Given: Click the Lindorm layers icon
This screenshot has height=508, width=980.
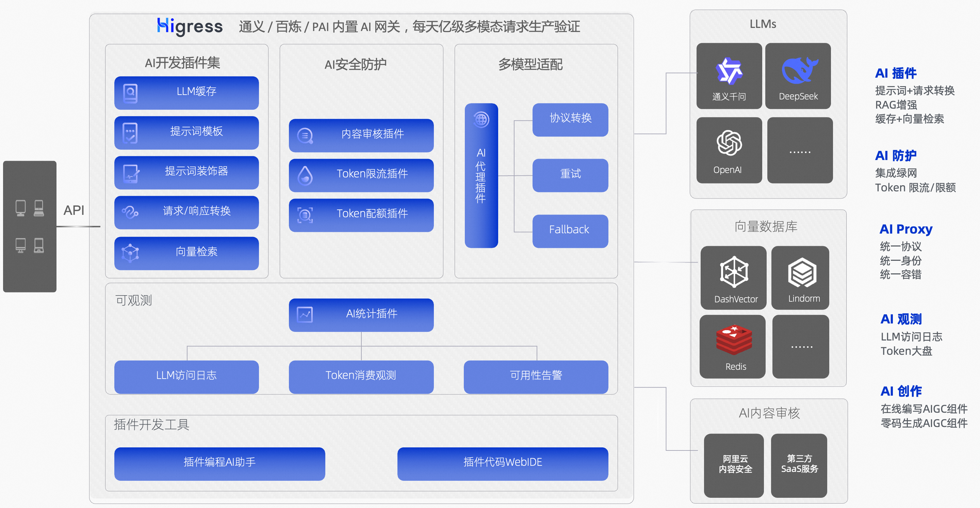Looking at the screenshot, I should pos(802,272).
